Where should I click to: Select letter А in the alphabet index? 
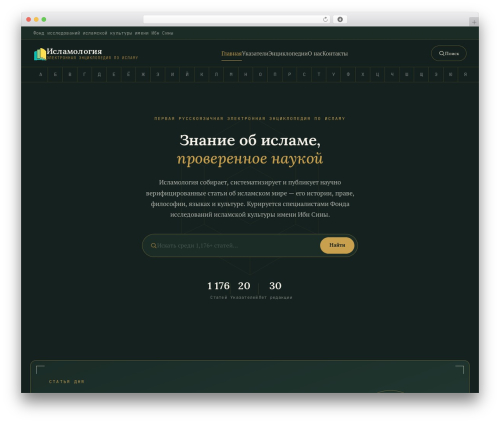click(41, 74)
